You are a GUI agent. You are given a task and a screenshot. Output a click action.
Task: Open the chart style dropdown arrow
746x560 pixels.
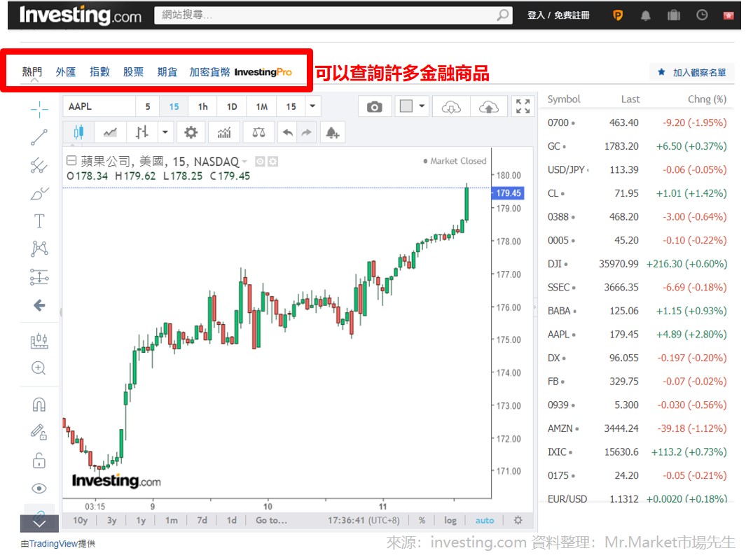click(165, 132)
